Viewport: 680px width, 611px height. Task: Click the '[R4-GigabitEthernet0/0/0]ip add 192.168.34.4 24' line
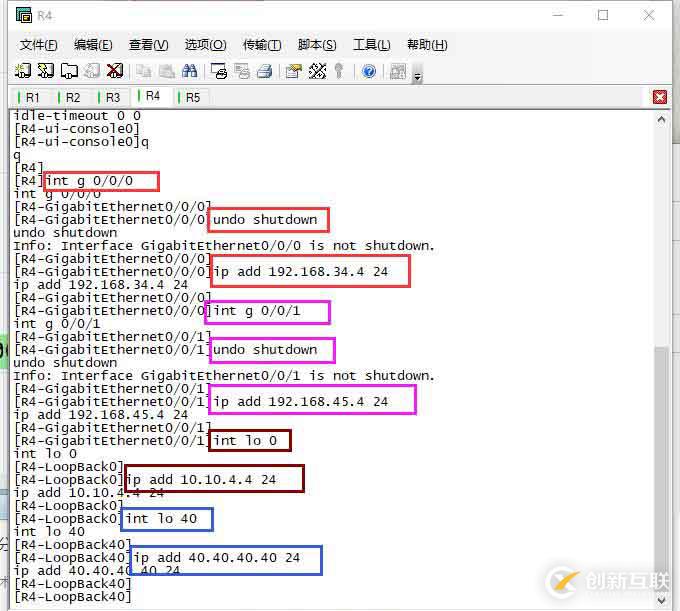coord(200,272)
